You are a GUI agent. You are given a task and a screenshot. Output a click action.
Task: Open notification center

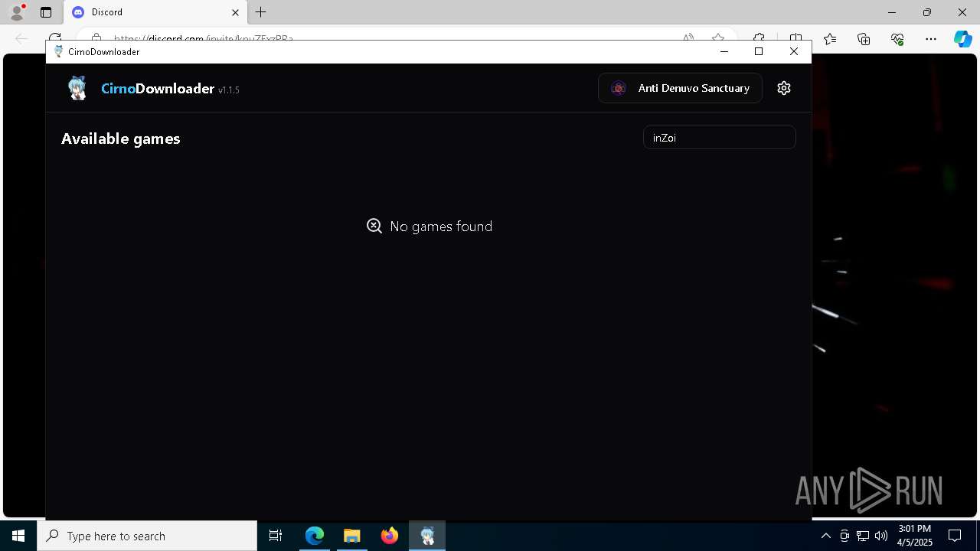click(955, 536)
